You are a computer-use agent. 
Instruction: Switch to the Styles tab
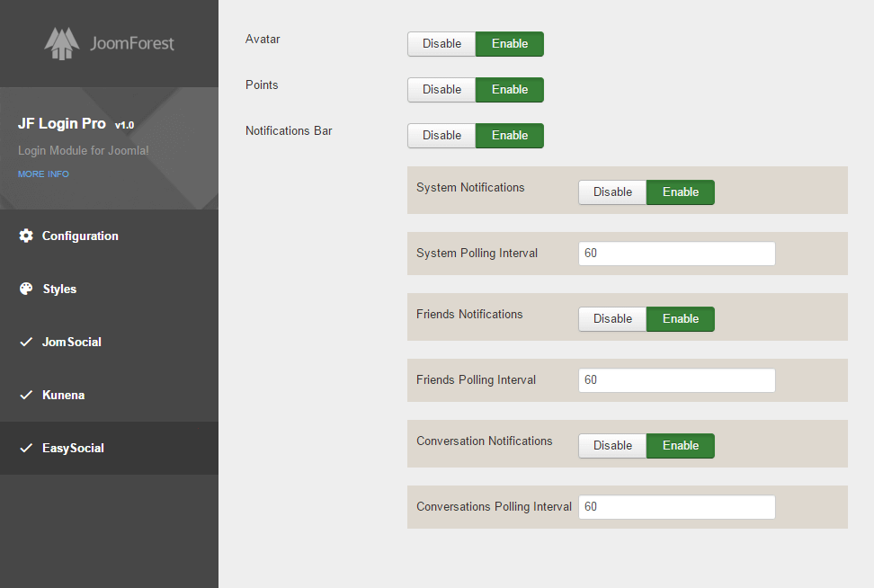click(59, 289)
